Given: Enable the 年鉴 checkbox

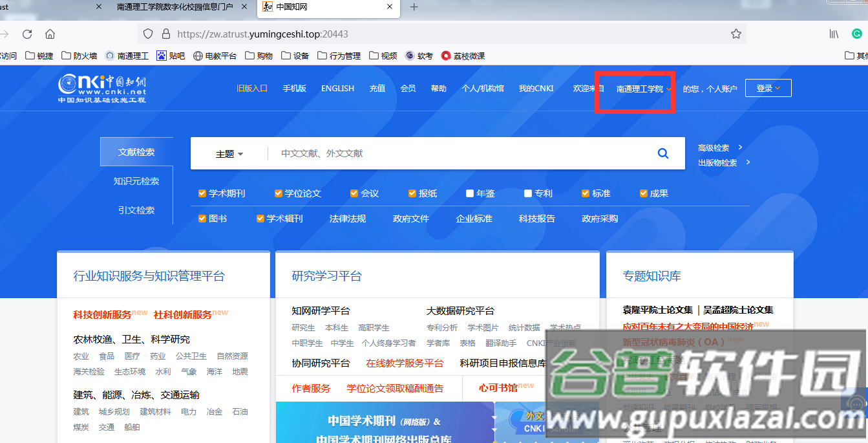Looking at the screenshot, I should pyautogui.click(x=470, y=193).
